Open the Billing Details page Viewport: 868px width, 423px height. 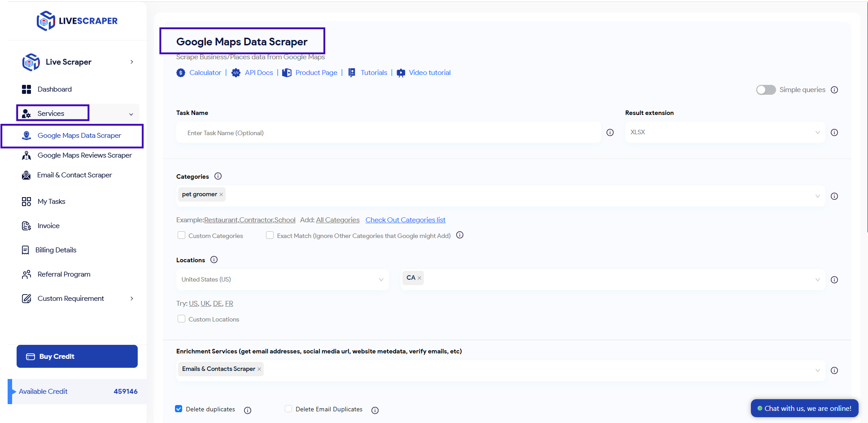coord(56,250)
